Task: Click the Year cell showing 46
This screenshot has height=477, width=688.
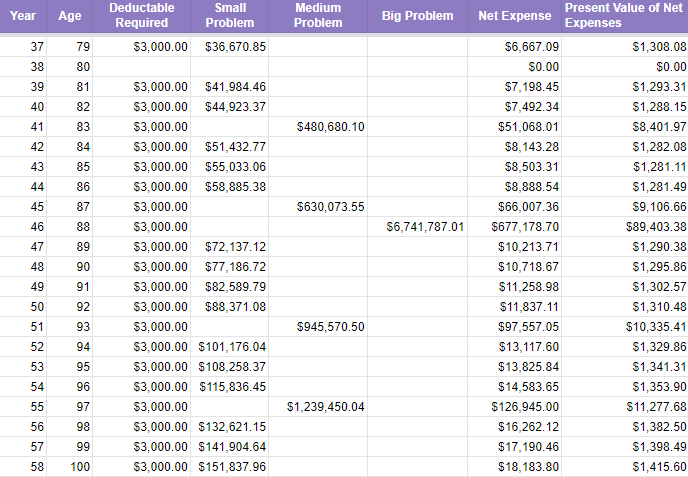Action: click(23, 227)
